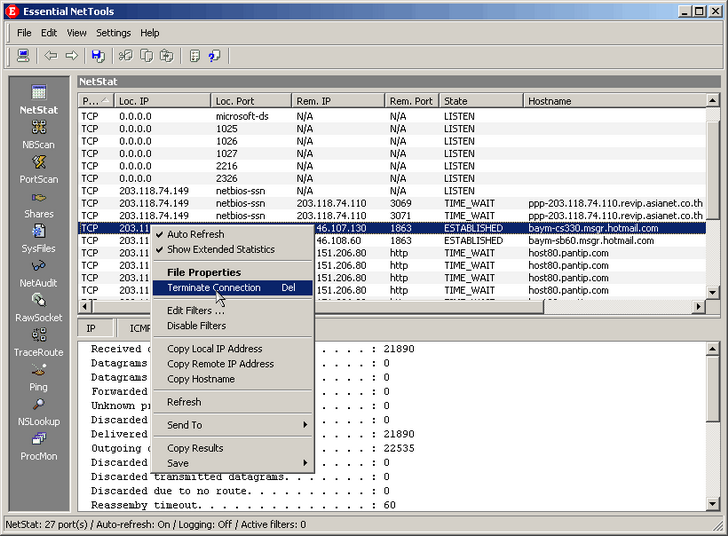
Task: Choose Copy Remote IP Address
Action: [233, 364]
